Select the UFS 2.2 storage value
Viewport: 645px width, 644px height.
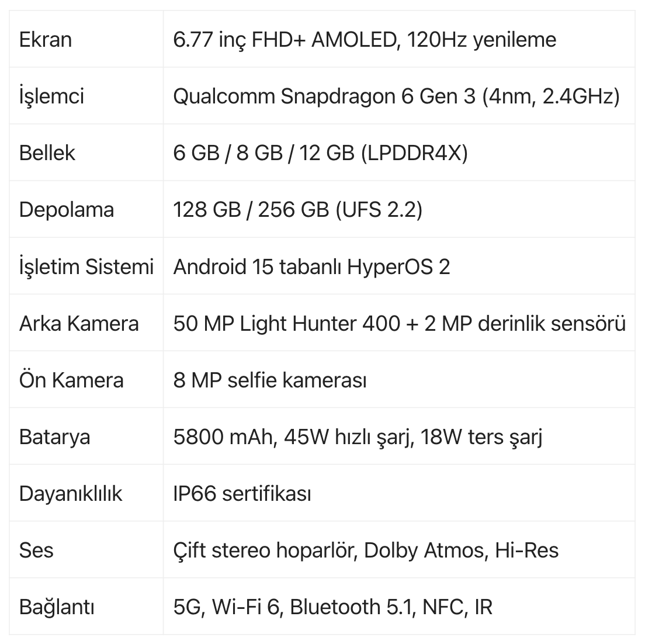297,210
